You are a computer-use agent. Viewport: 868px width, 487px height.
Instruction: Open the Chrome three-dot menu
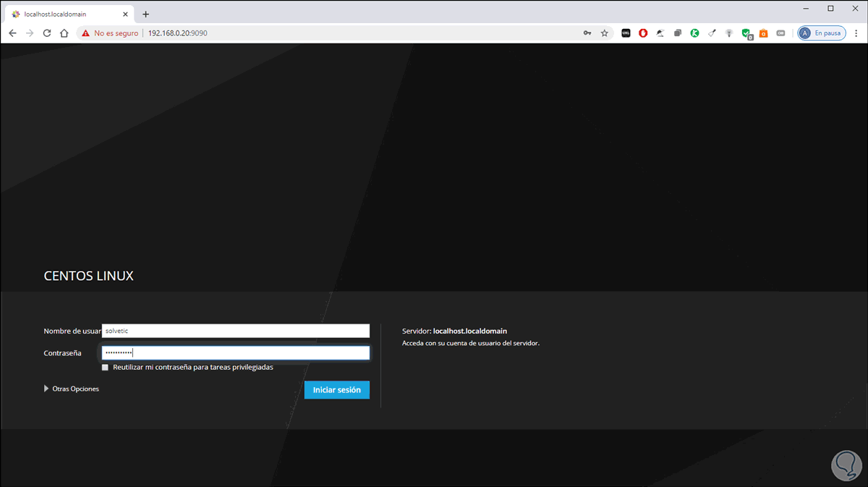click(856, 33)
